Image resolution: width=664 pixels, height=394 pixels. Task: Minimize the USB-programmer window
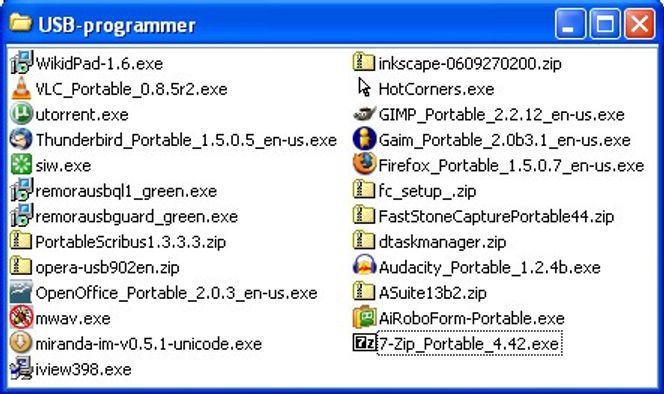[570, 24]
